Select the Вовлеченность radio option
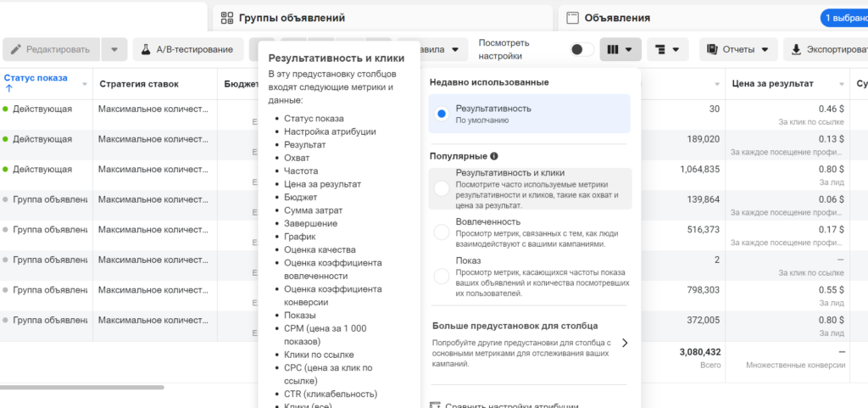Image resolution: width=868 pixels, height=408 pixels. point(442,232)
